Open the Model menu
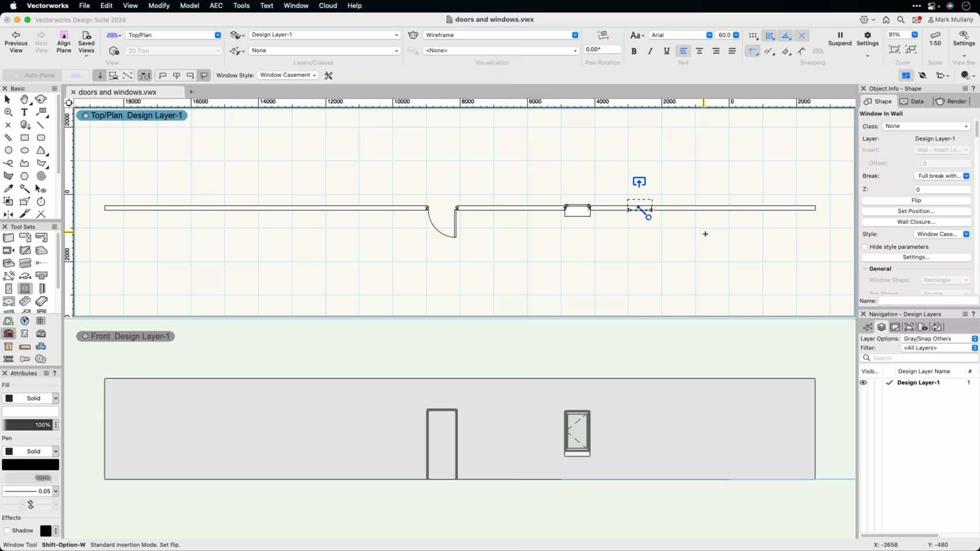The width and height of the screenshot is (980, 551). 189,6
